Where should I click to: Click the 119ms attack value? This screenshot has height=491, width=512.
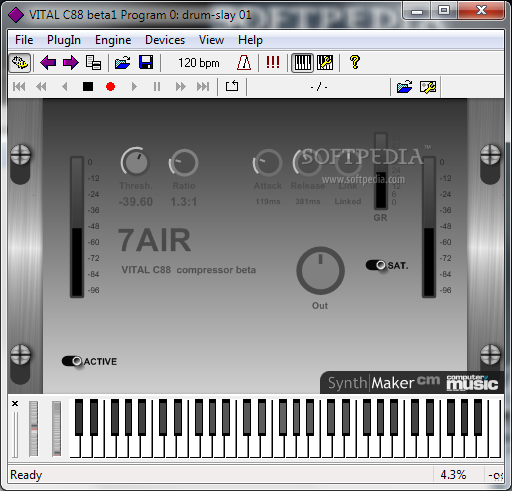coord(268,201)
